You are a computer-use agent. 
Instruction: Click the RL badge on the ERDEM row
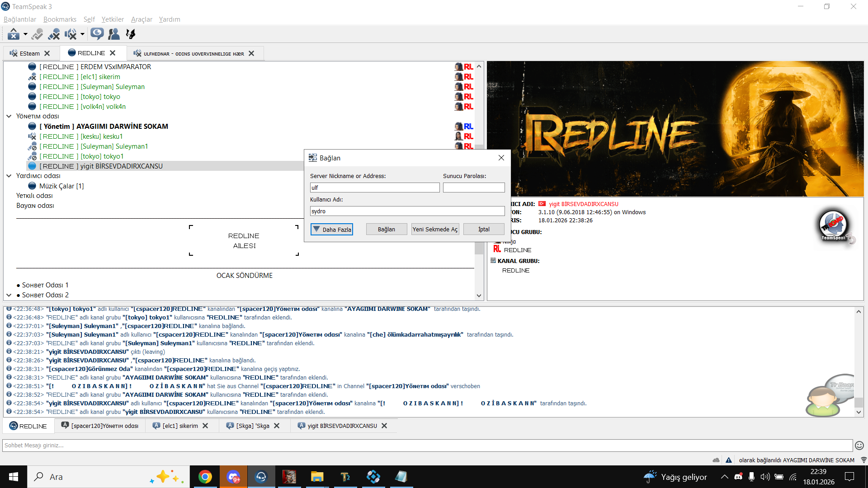[468, 67]
